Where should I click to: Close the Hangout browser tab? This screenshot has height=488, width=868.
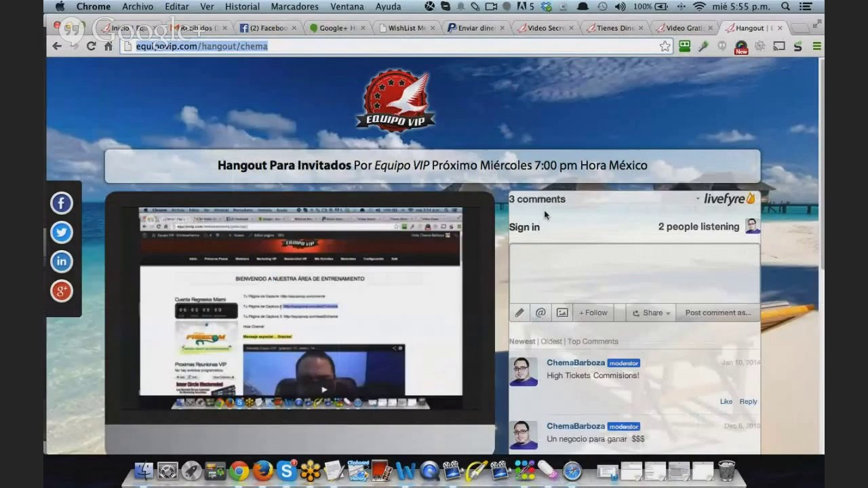(x=780, y=28)
